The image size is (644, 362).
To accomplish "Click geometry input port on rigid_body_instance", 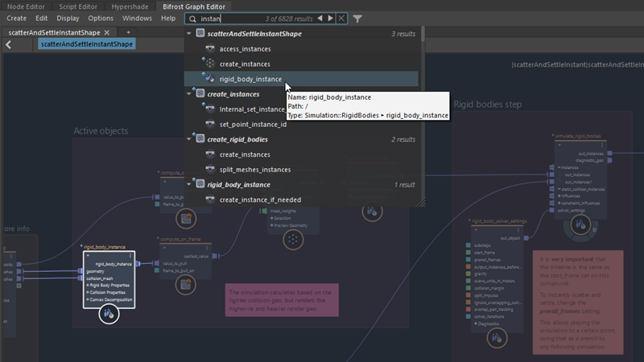I will [80, 271].
